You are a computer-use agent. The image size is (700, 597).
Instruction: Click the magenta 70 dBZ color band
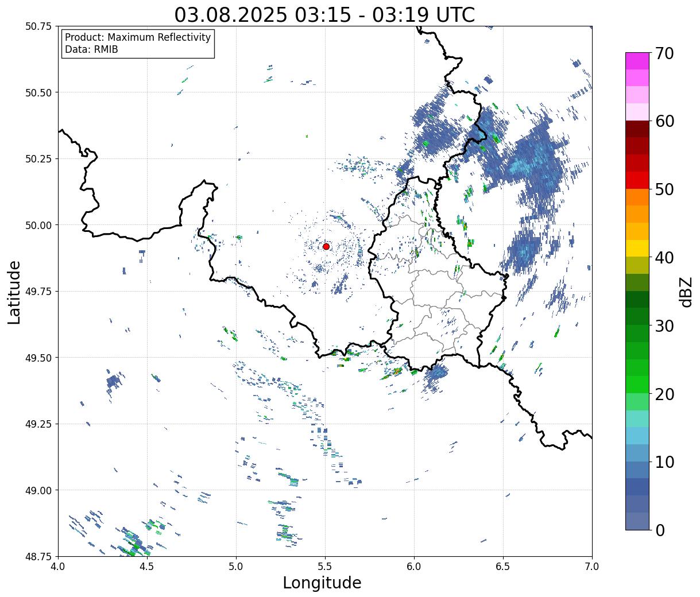click(x=637, y=61)
